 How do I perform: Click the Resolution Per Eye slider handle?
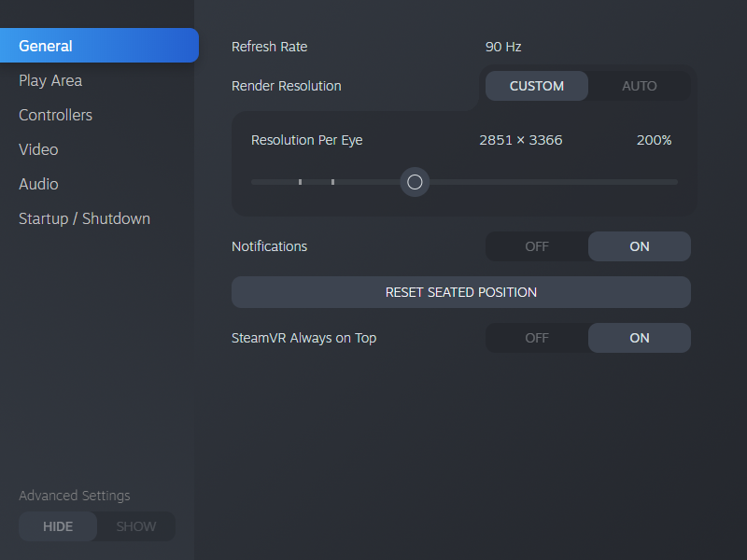tap(416, 182)
